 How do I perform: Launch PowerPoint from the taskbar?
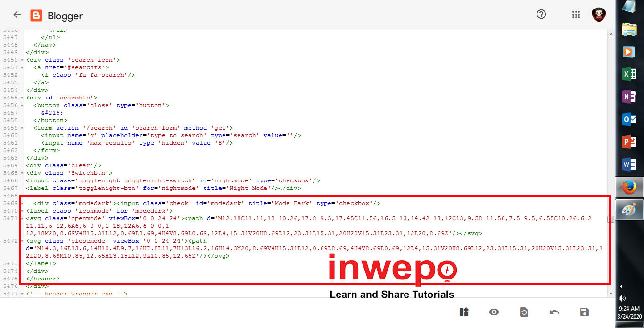[629, 142]
